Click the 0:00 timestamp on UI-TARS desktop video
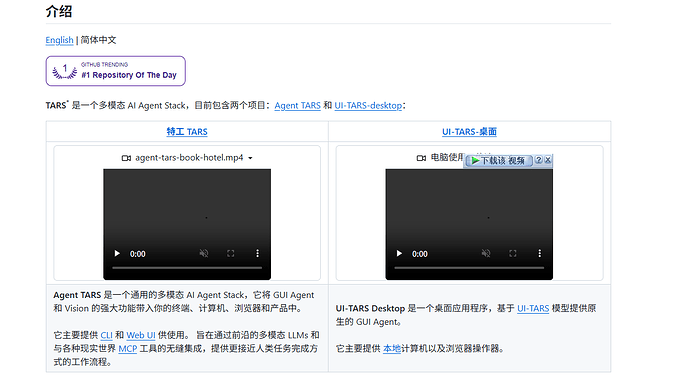 pos(420,254)
